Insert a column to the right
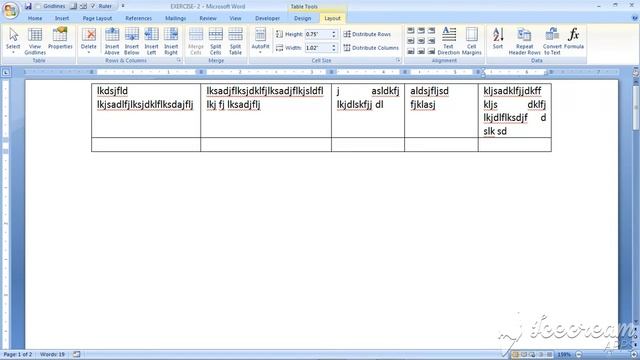The width and height of the screenshot is (640, 360). coord(171,41)
